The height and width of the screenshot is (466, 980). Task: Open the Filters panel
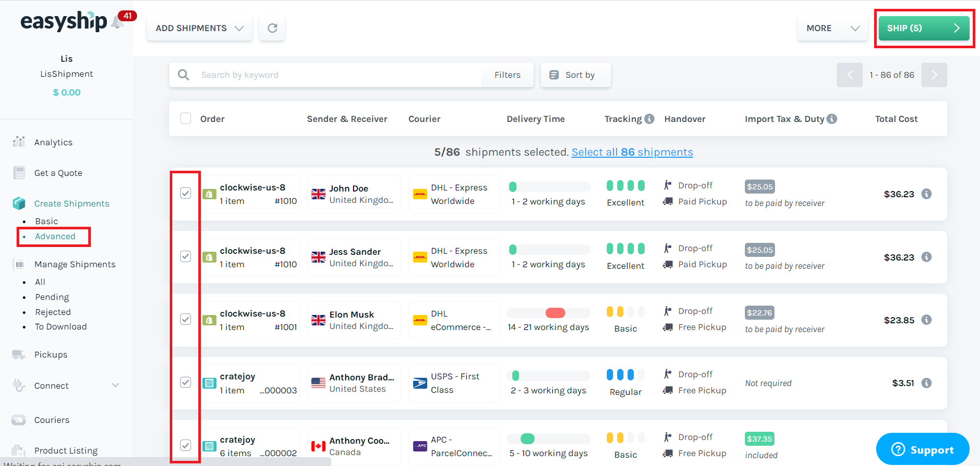tap(507, 75)
